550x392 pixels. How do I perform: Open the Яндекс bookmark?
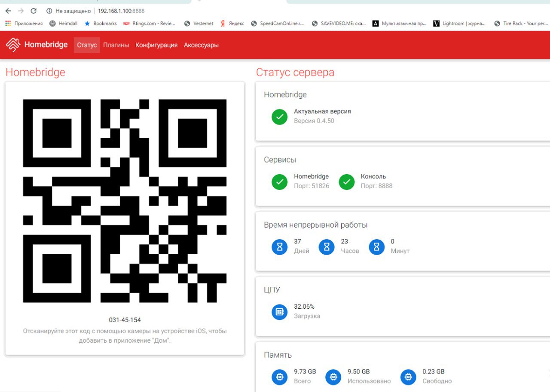[x=232, y=24]
